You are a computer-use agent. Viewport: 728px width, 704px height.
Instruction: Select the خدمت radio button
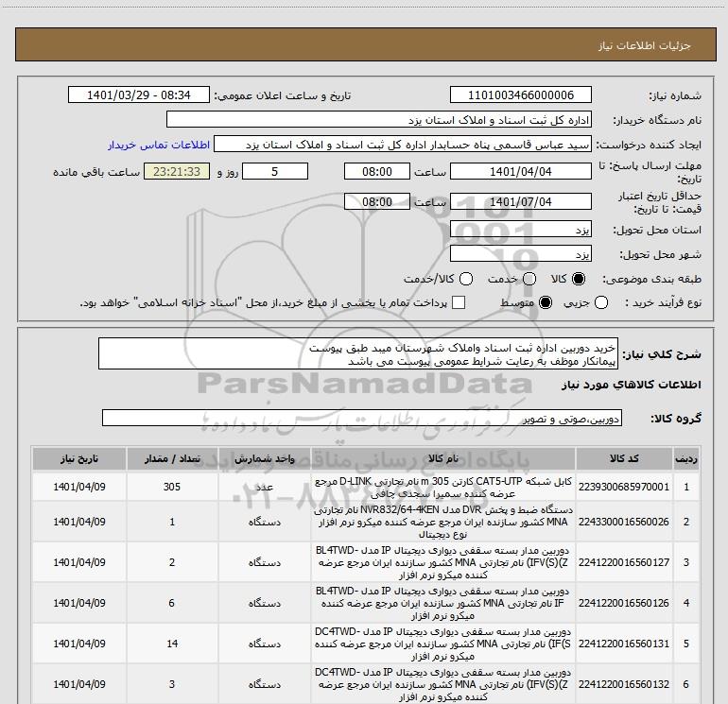(529, 279)
